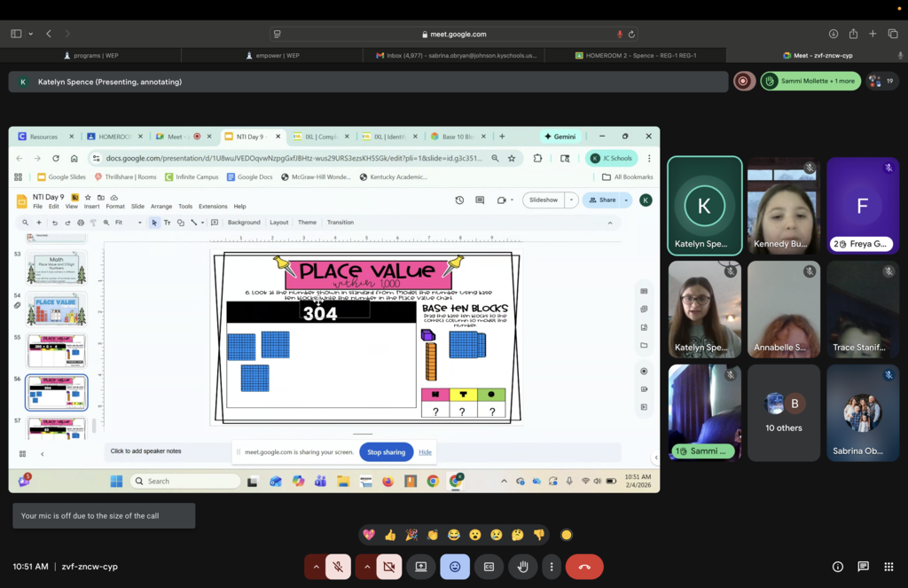
Task: Open the present screen option
Action: click(x=421, y=567)
